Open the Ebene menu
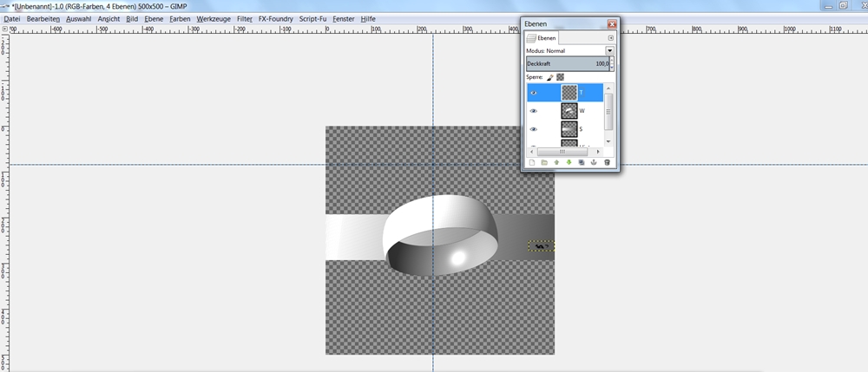The width and height of the screenshot is (868, 372). (154, 19)
